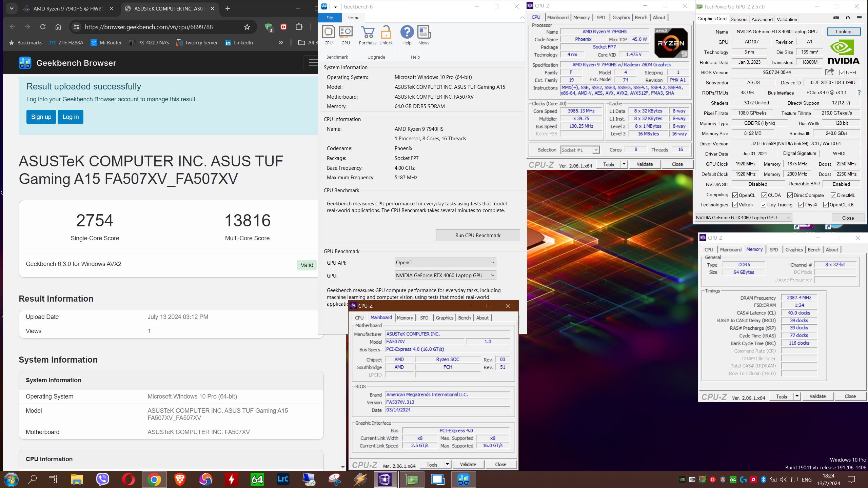
Task: Click Run CPU Benchmark in Geekbench
Action: (x=478, y=235)
